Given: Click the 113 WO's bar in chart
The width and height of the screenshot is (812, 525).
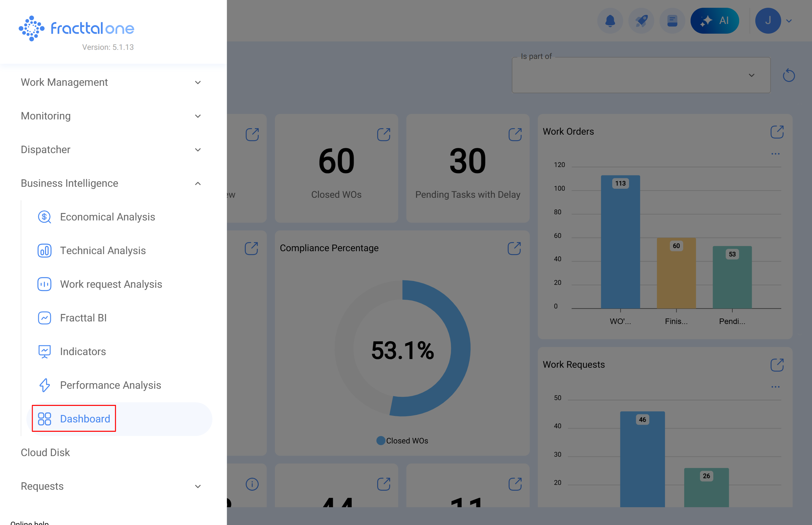Looking at the screenshot, I should [620, 242].
